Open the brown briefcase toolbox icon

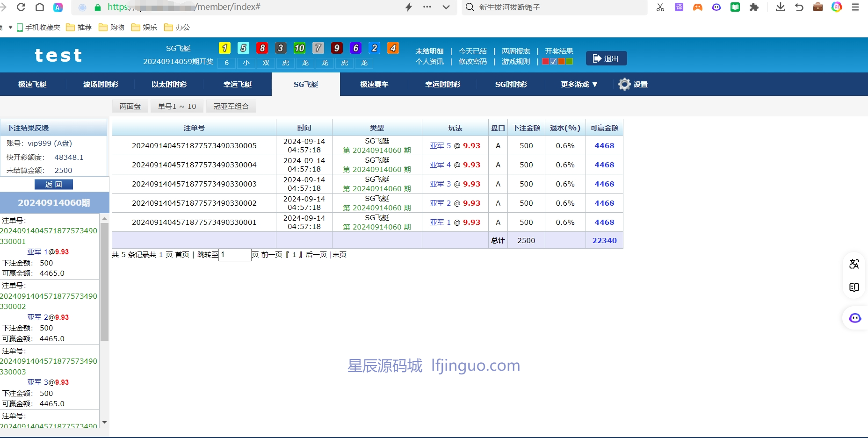click(x=818, y=7)
